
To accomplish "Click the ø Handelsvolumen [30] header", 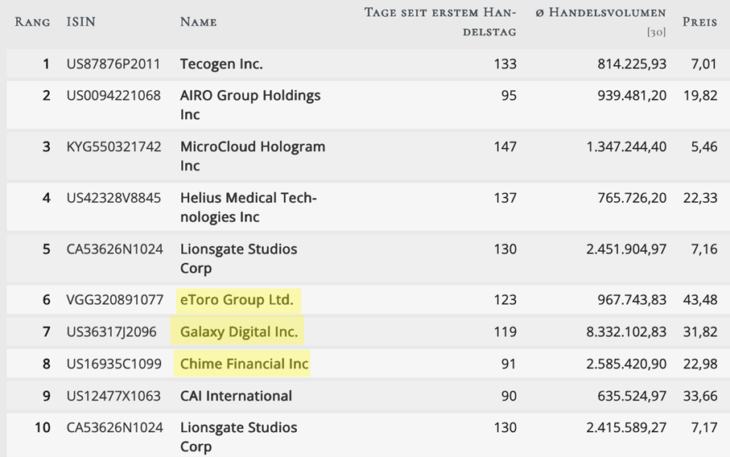I will point(601,22).
